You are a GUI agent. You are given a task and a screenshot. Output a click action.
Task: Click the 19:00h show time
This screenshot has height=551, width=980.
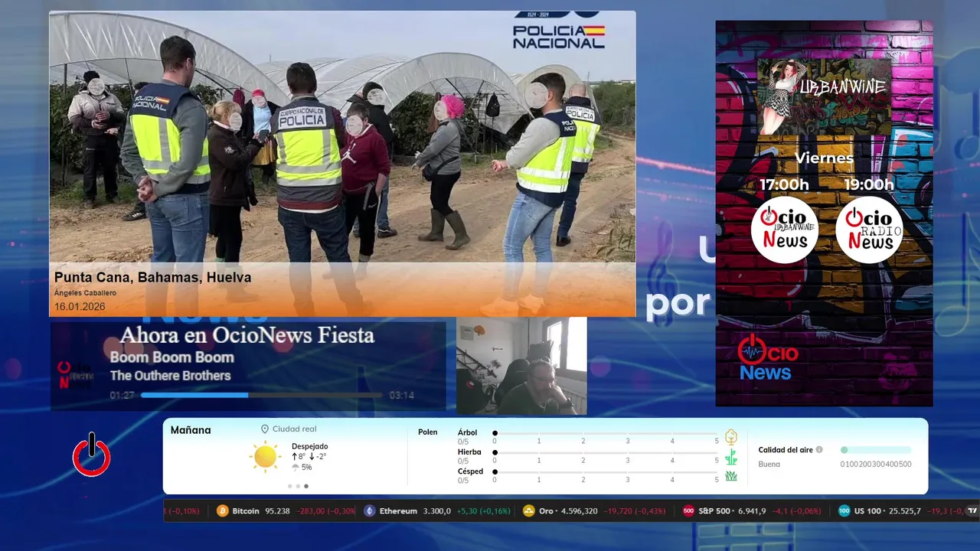click(869, 184)
